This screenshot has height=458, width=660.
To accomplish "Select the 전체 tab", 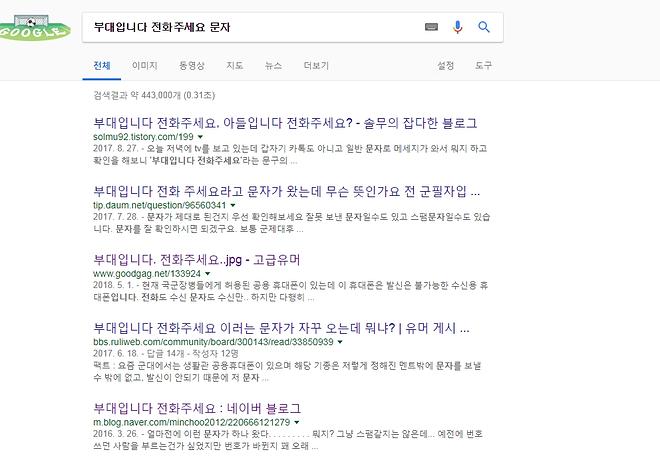I will click(101, 66).
